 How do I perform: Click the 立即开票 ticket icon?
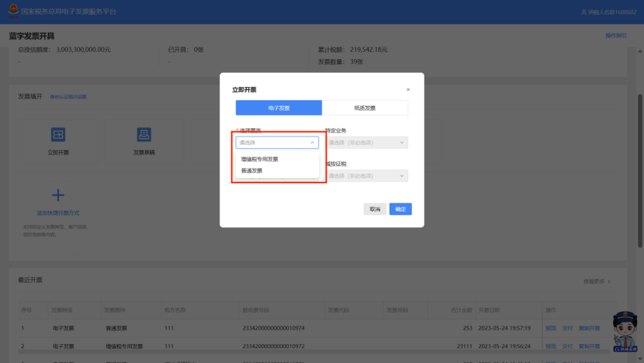(x=58, y=134)
